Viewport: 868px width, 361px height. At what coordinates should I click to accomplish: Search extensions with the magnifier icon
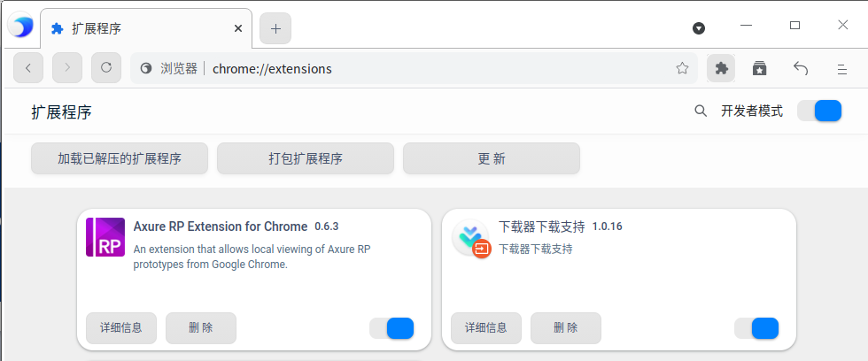[701, 111]
